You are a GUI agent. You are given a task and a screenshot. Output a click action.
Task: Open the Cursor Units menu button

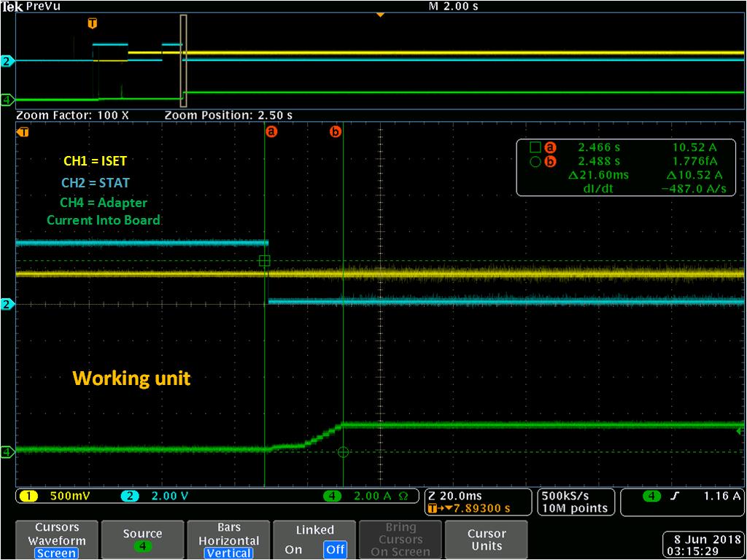[487, 540]
